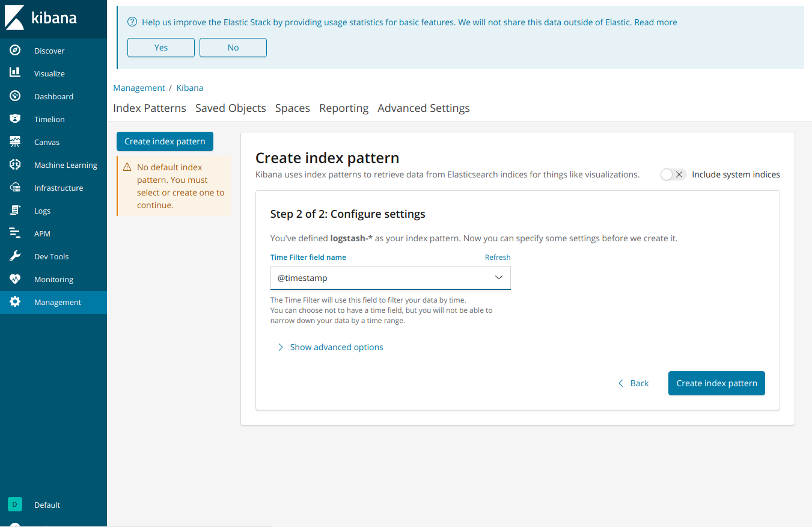The height and width of the screenshot is (527, 812).
Task: Open Timelion from the sidebar
Action: [x=48, y=119]
